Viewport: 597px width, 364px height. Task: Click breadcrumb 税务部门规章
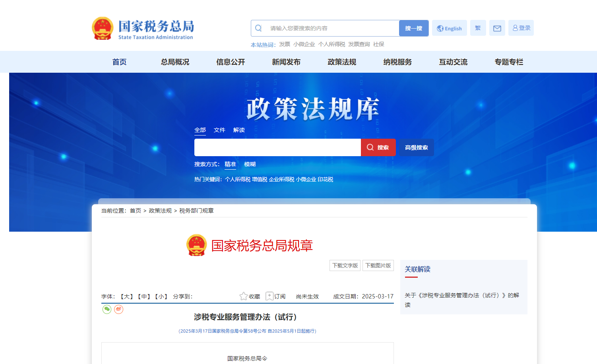(196, 211)
